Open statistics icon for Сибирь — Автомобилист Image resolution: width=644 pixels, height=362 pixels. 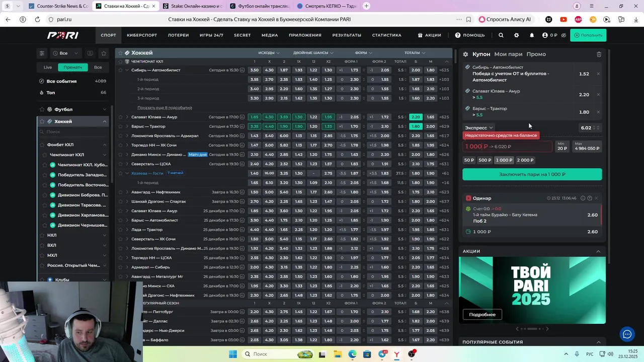[242, 70]
